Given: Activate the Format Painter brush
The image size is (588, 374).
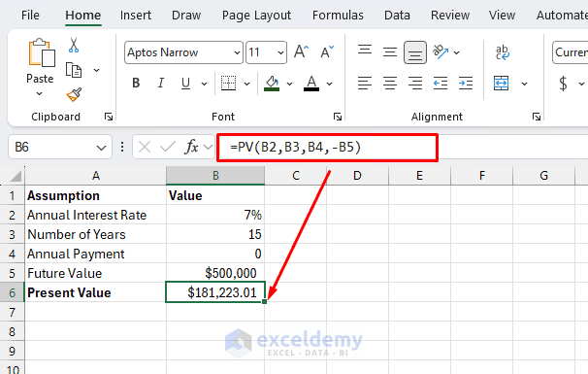Looking at the screenshot, I should click(74, 94).
